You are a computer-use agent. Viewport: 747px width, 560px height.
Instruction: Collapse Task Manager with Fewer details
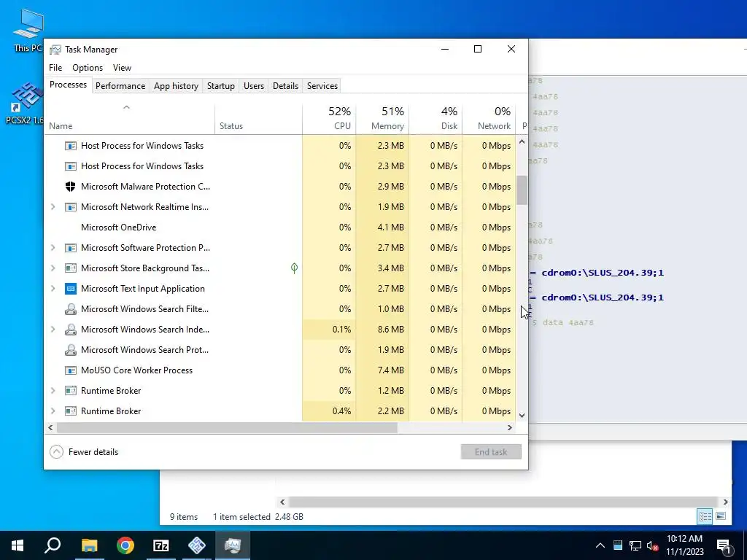(85, 452)
